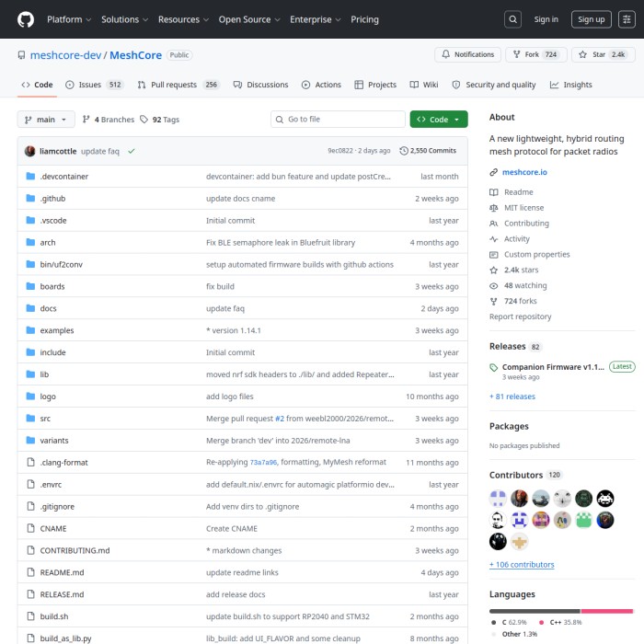Click the GitHub logo icon
The image size is (644, 644).
tap(25, 18)
